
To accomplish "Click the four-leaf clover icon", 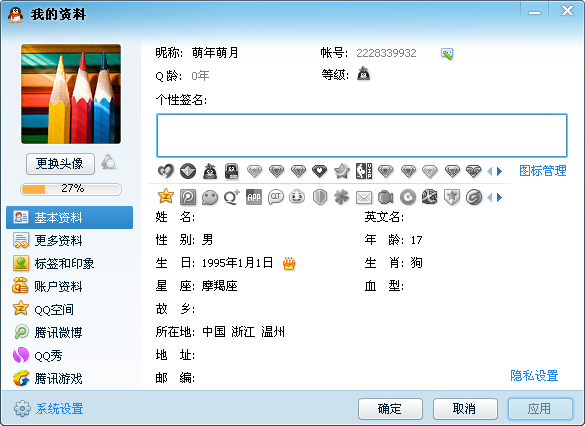I will pos(342,197).
